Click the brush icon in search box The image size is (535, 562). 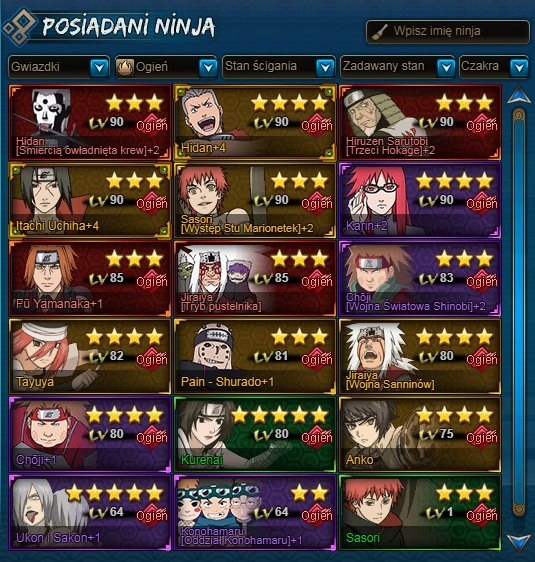(x=380, y=32)
